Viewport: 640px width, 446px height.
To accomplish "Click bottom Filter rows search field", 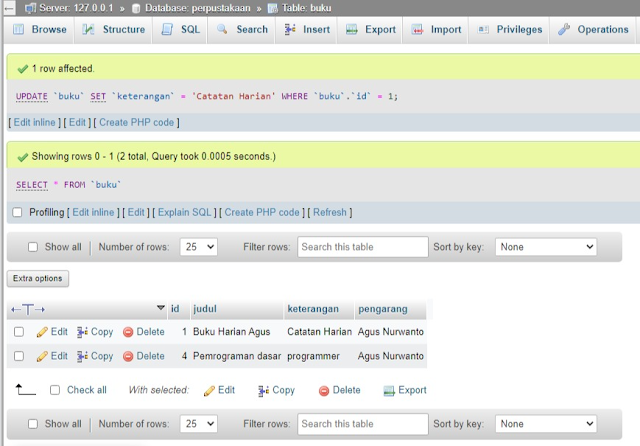I will tap(363, 424).
